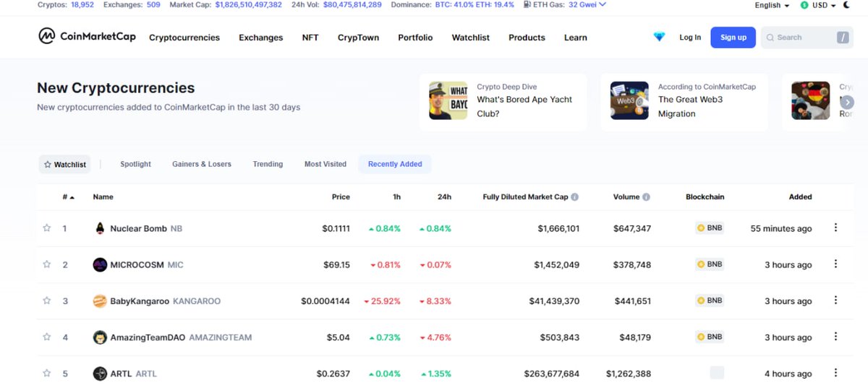Click in the Search field
The height and width of the screenshot is (388, 868).
807,38
